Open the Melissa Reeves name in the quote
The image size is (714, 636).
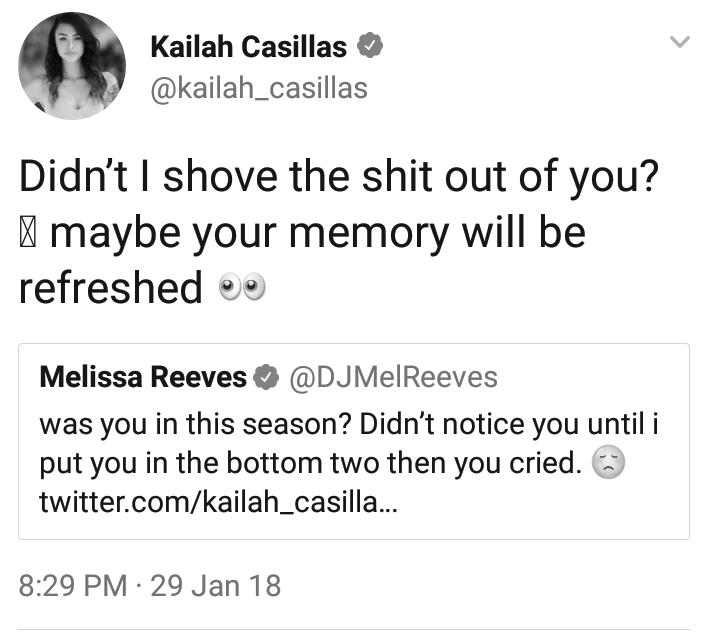pyautogui.click(x=143, y=377)
